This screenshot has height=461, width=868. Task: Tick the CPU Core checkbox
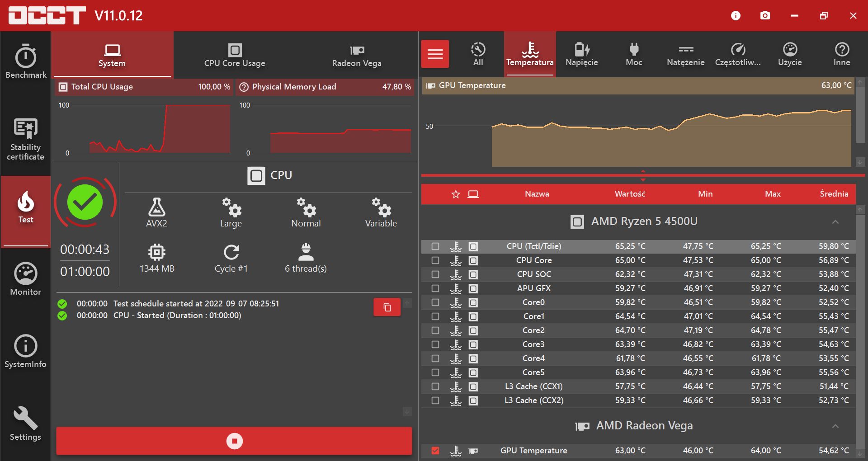(435, 260)
